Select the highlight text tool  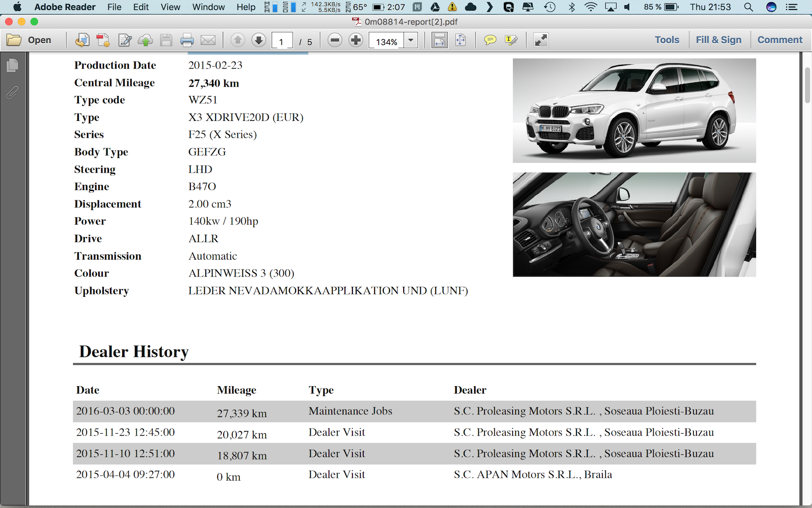coord(511,40)
